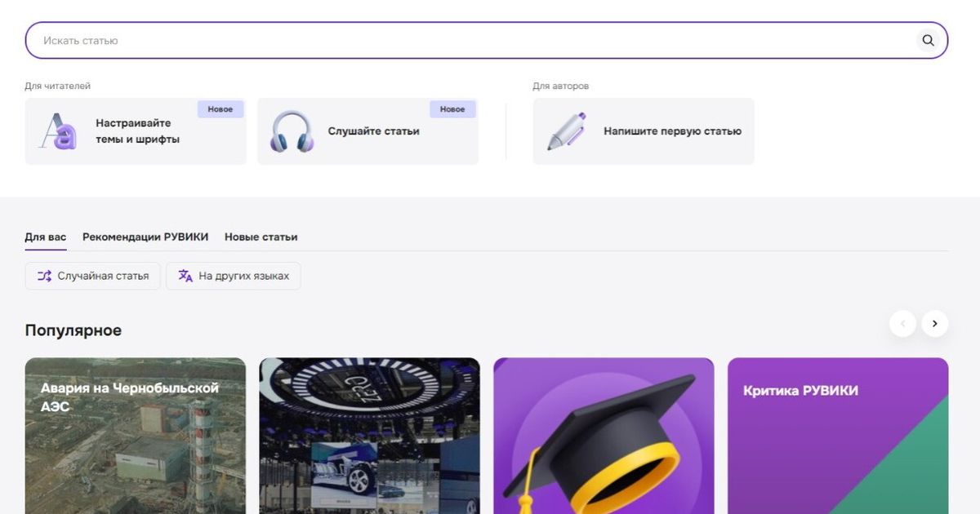Open the 'Настраивайте темы и шрифты' card
The width and height of the screenshot is (980, 514).
(x=136, y=131)
